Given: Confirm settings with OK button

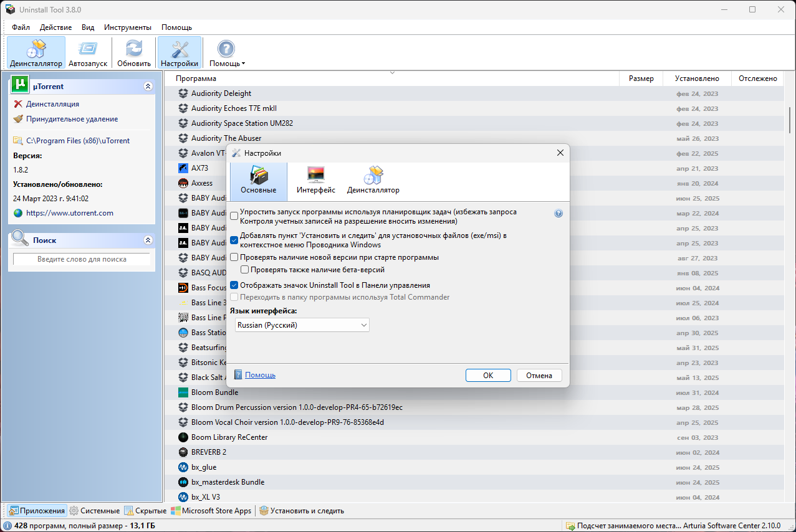Looking at the screenshot, I should pos(488,376).
